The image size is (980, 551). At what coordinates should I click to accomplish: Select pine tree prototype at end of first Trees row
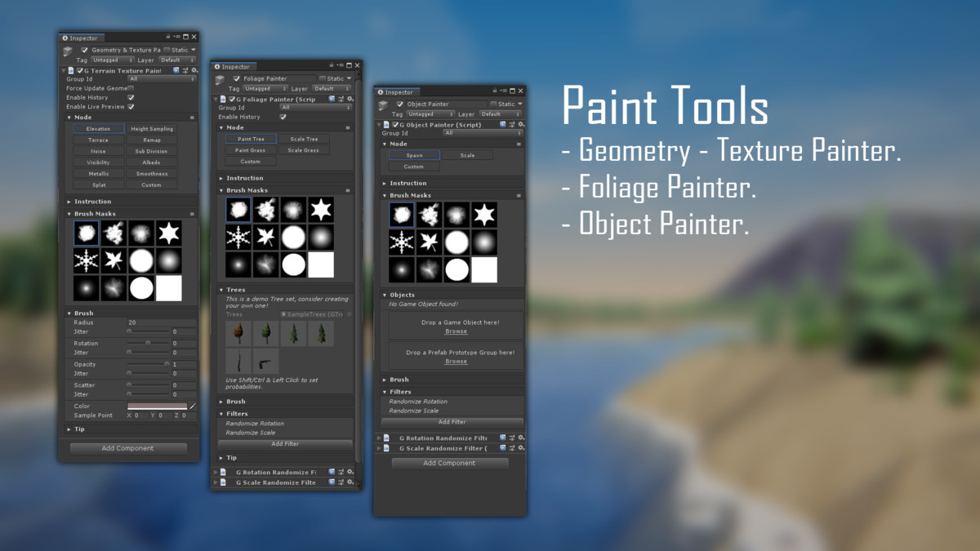321,333
